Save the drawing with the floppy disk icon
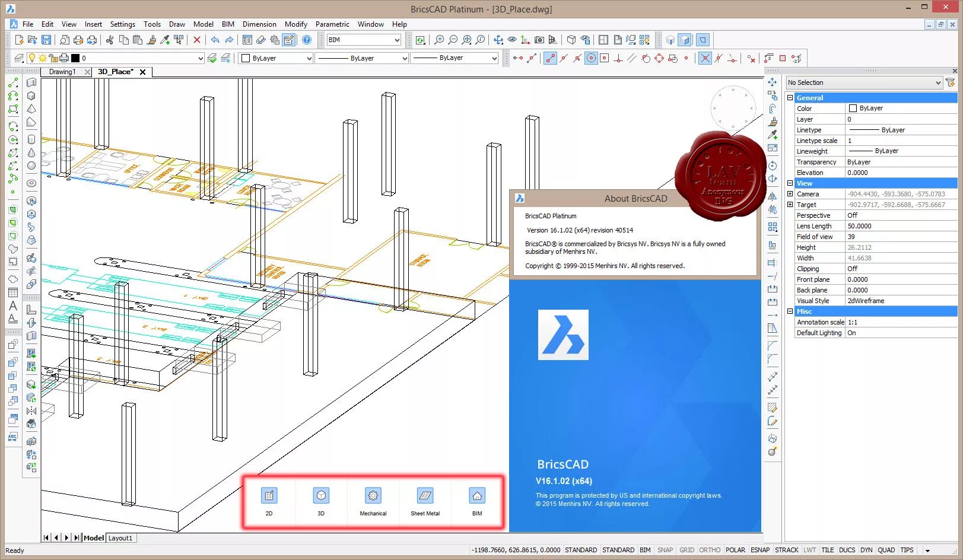 (46, 40)
